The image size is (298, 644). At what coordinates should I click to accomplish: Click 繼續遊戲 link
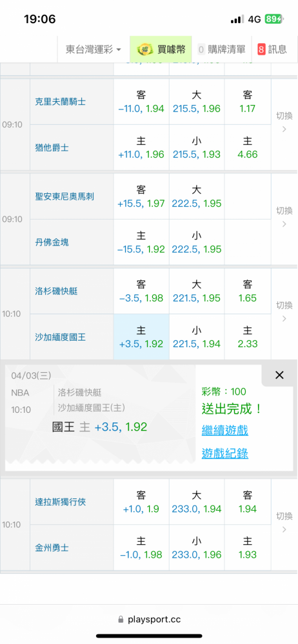click(x=224, y=430)
